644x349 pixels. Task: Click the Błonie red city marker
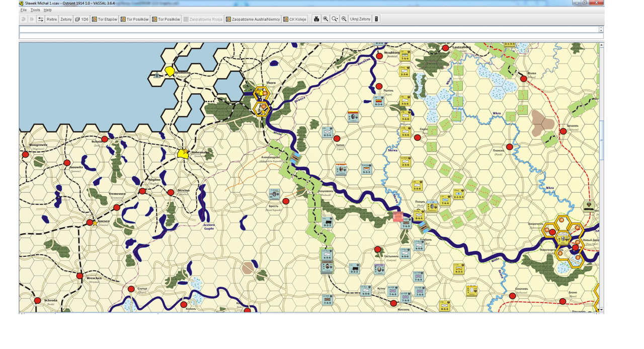562,301
